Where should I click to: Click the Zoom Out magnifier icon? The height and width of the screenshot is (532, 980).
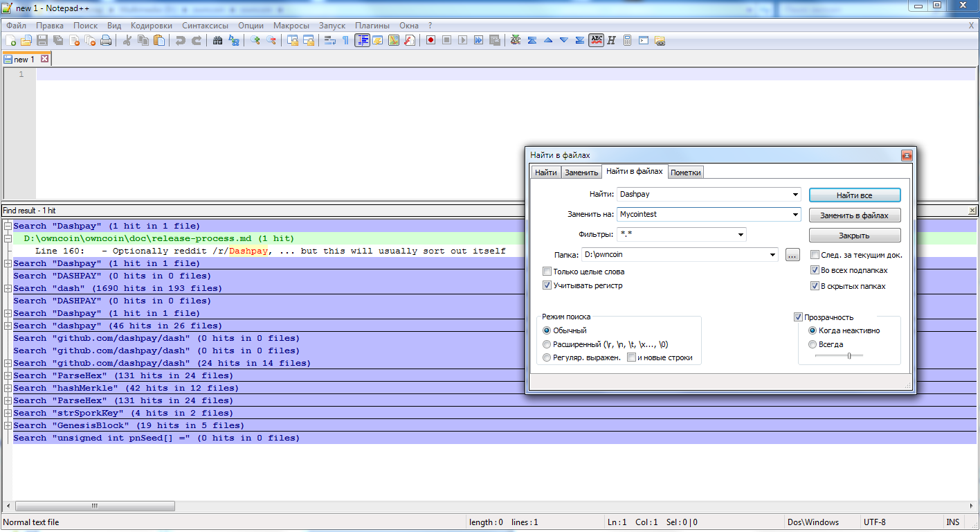pyautogui.click(x=271, y=40)
